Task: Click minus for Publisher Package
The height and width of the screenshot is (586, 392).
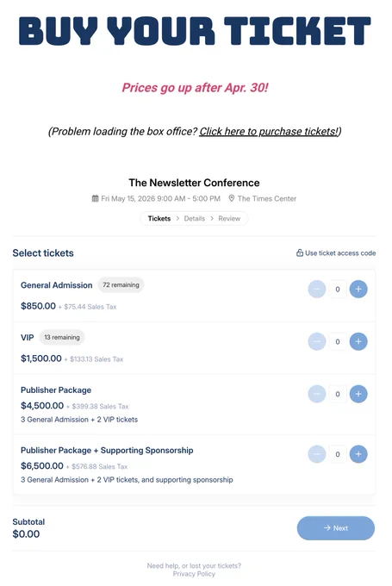Action: coord(317,394)
